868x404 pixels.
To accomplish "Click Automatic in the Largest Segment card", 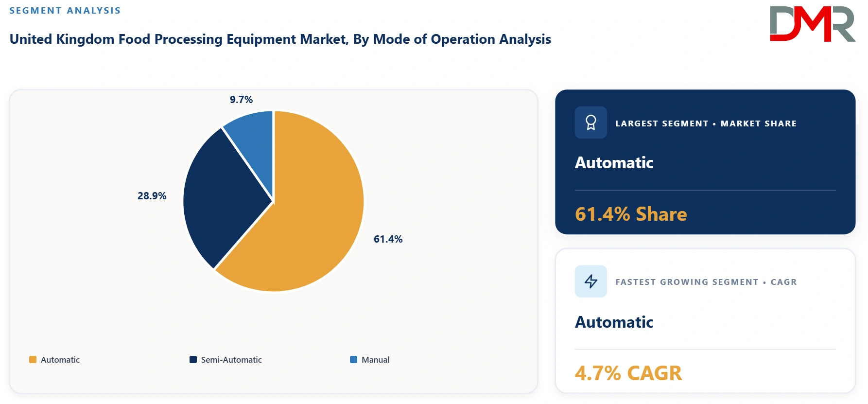I will 614,162.
